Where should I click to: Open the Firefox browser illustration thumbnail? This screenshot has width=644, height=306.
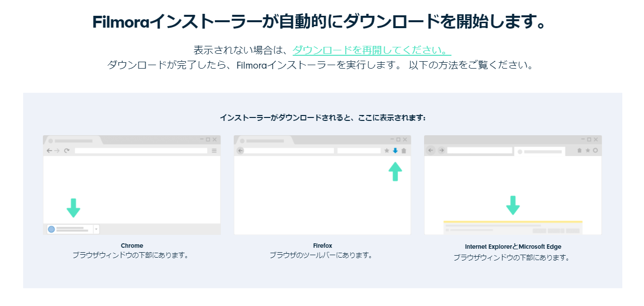pos(322,185)
